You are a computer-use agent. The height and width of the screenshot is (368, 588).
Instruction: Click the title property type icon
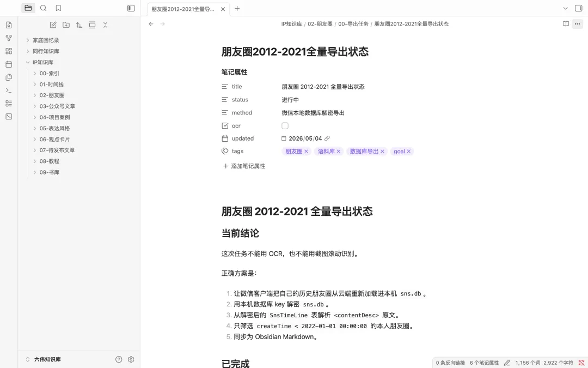225,86
